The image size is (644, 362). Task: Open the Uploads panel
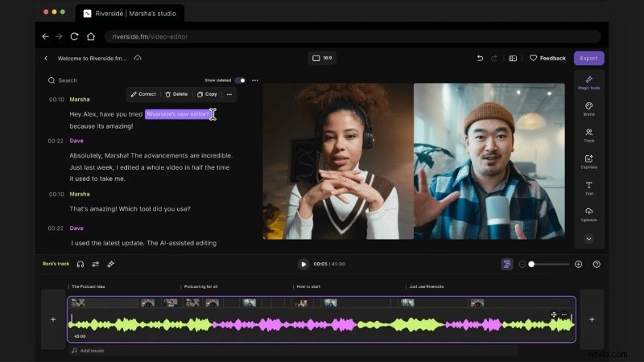coord(588,214)
